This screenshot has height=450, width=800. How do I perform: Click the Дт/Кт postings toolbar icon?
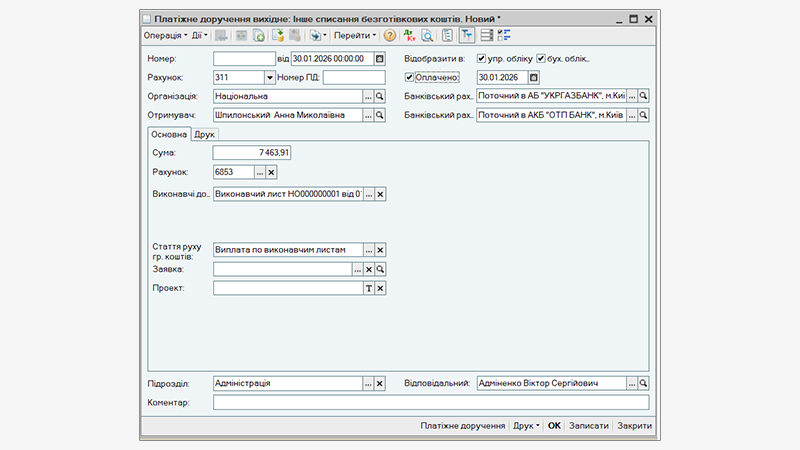click(408, 36)
